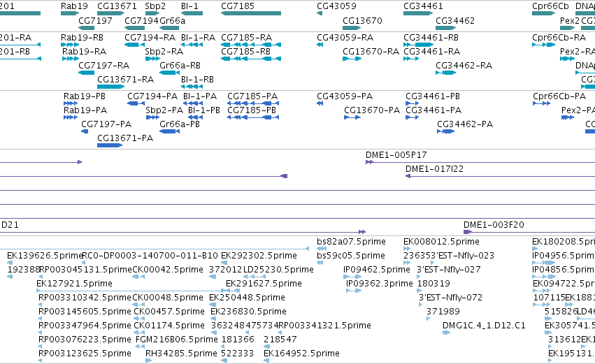Viewport: 595px width, 364px height.
Task: Click IP09462.5prime EST label
Action: (x=376, y=270)
